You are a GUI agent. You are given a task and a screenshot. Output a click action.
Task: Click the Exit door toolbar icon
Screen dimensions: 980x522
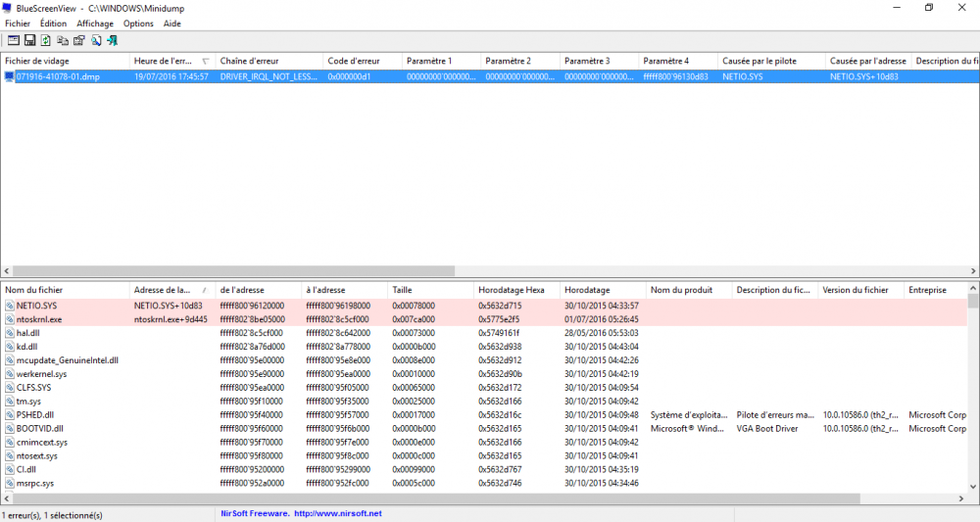(113, 40)
